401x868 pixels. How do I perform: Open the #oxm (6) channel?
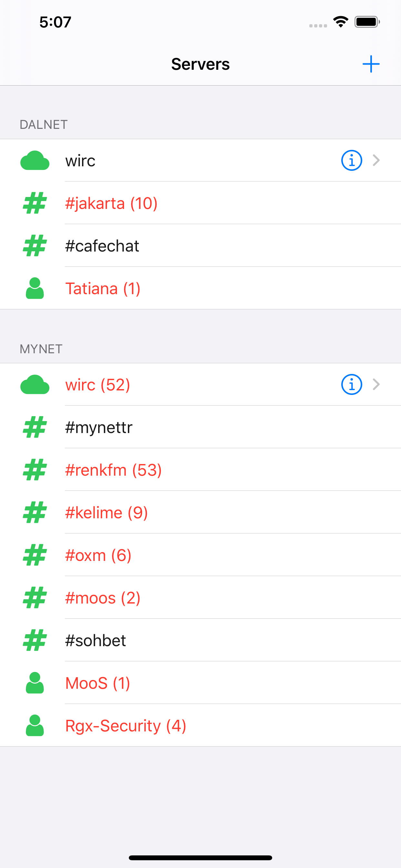pyautogui.click(x=200, y=555)
